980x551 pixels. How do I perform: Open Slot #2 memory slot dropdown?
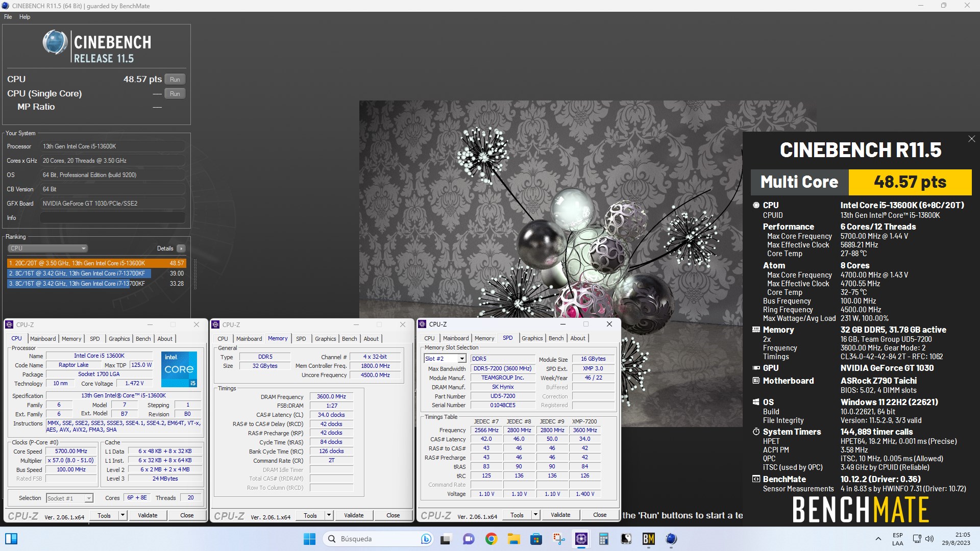coord(445,359)
